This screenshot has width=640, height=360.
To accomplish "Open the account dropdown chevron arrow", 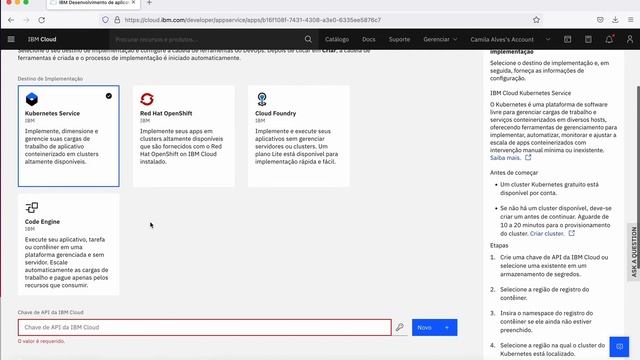I will tap(548, 39).
